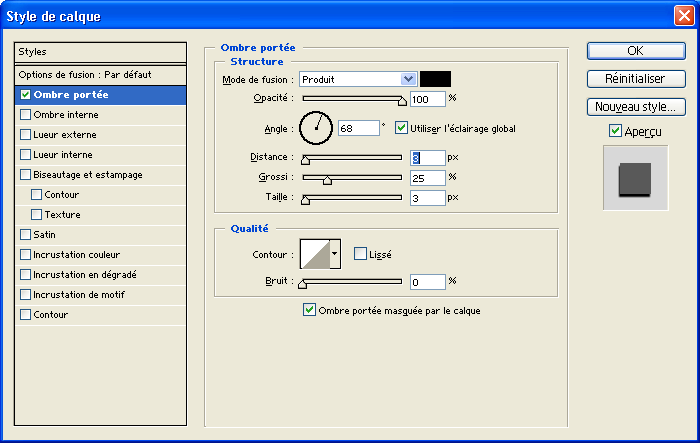
Task: Enable the Ombre interne checkbox
Action: coord(26,115)
